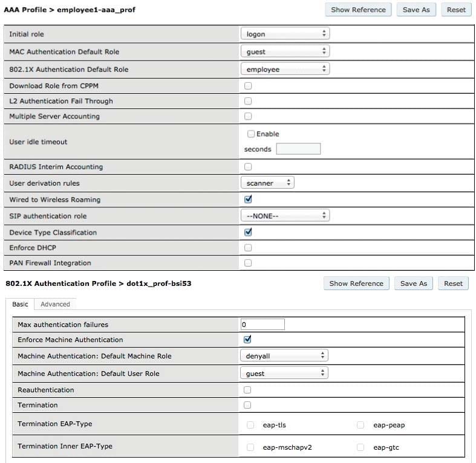Enable Download Role from CPPM
Screen dimensions: 476x463
point(248,86)
